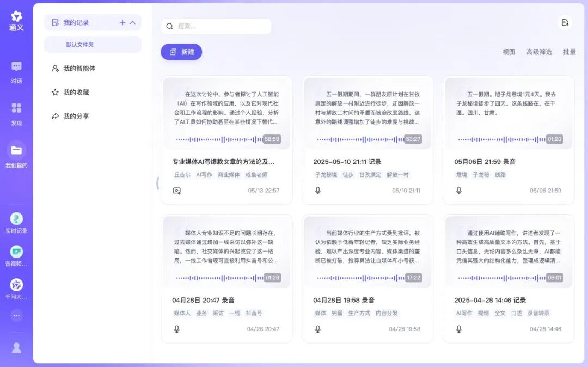Open the 音视频 media tool

pos(16,252)
